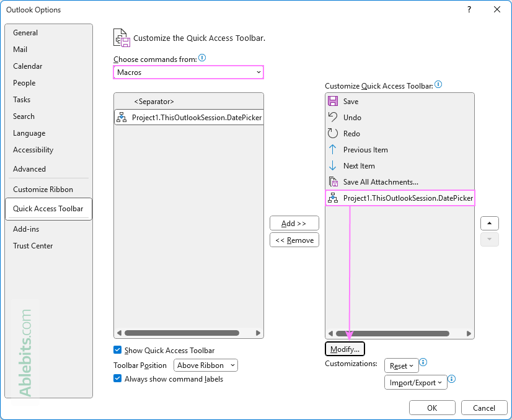Close the Outlook Options dialog
The height and width of the screenshot is (420, 512).
[x=497, y=9]
